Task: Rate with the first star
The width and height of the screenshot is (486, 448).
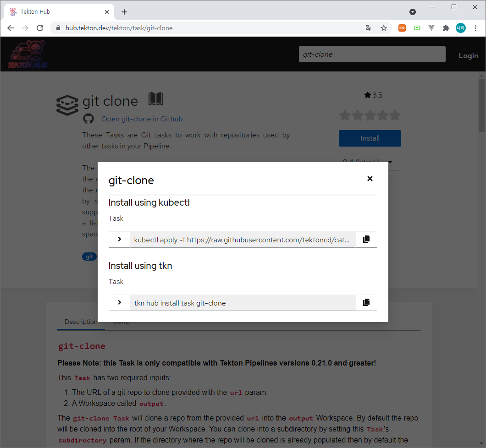Action: (x=345, y=115)
